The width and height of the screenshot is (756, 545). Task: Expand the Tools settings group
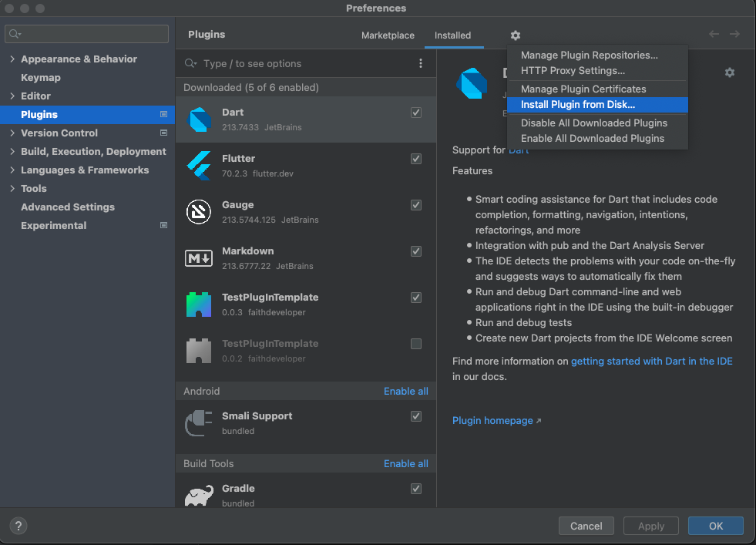coord(12,189)
